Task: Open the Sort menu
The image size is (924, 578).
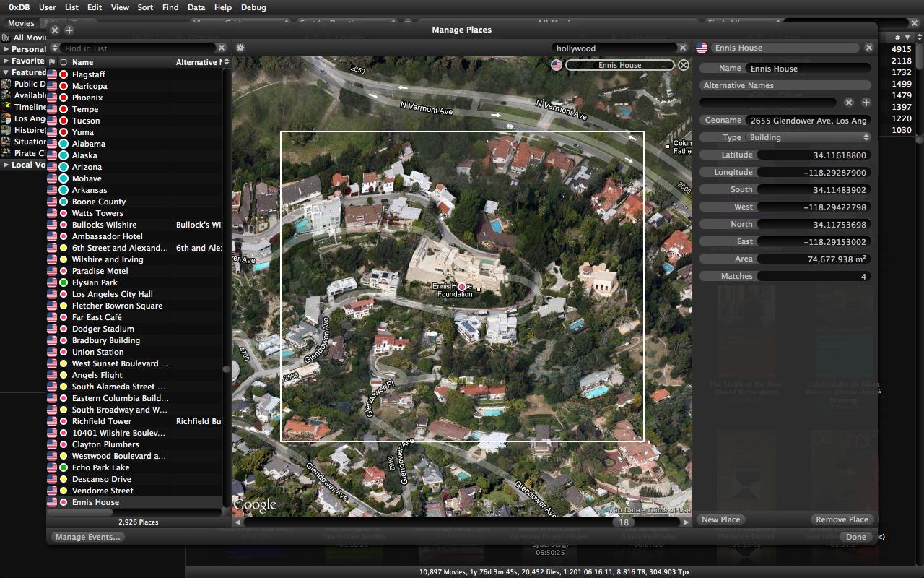Action: click(x=145, y=7)
